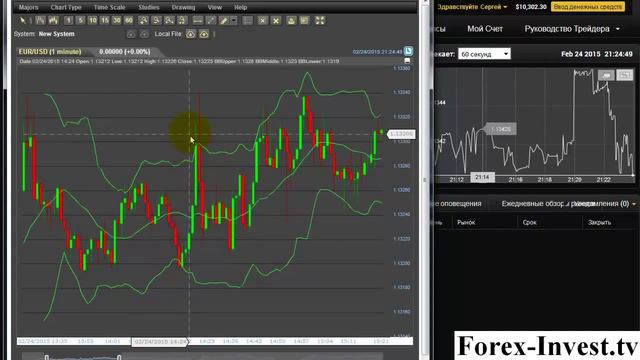640x360 pixels.
Task: Select the EUR/USD (1 minute) chart tab
Action: tap(50, 52)
